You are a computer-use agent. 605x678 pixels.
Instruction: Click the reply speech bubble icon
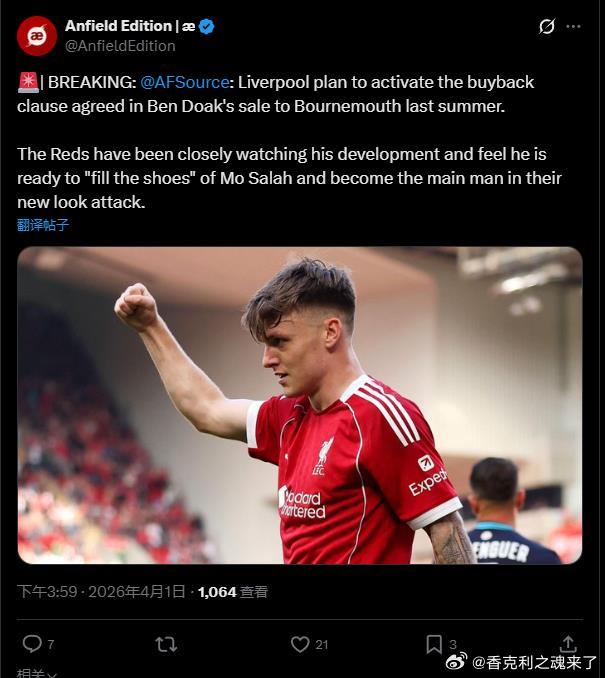(32, 644)
